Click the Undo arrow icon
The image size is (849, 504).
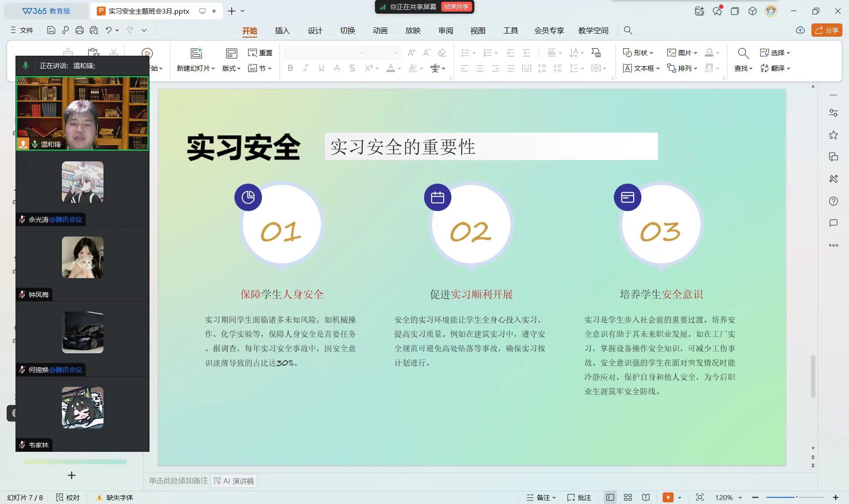pyautogui.click(x=108, y=30)
